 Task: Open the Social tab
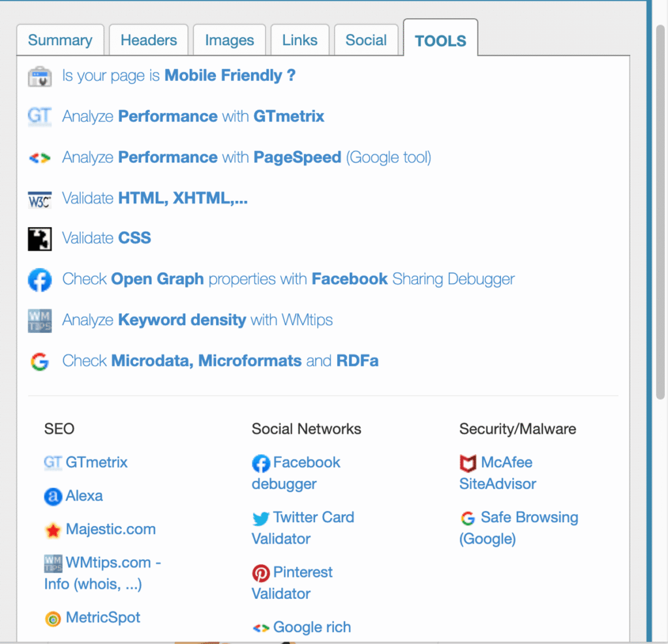(366, 40)
